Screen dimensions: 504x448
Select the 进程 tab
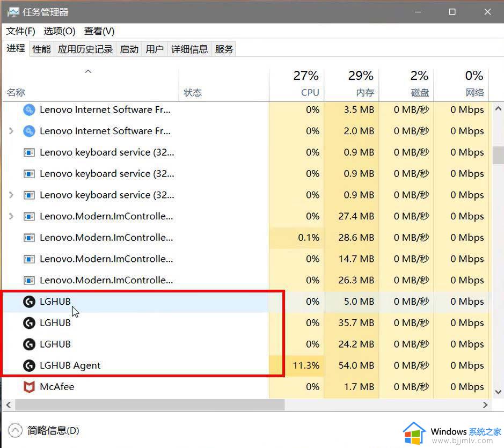pos(16,48)
